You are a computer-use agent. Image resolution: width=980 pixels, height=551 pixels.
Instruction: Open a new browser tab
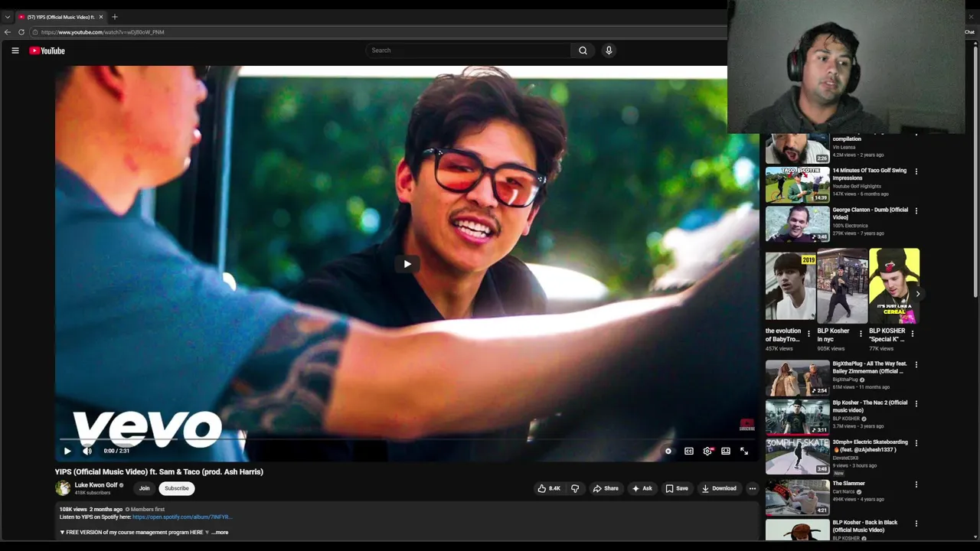(x=115, y=17)
